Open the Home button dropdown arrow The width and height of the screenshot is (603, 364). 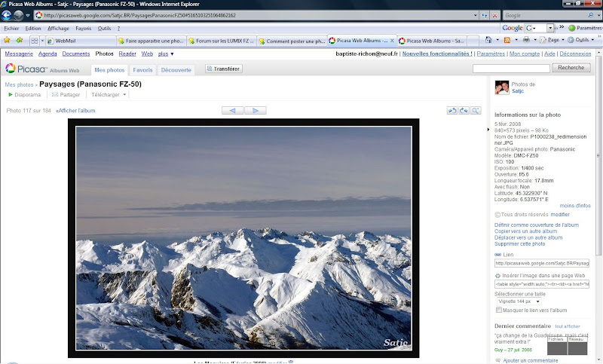[497, 40]
